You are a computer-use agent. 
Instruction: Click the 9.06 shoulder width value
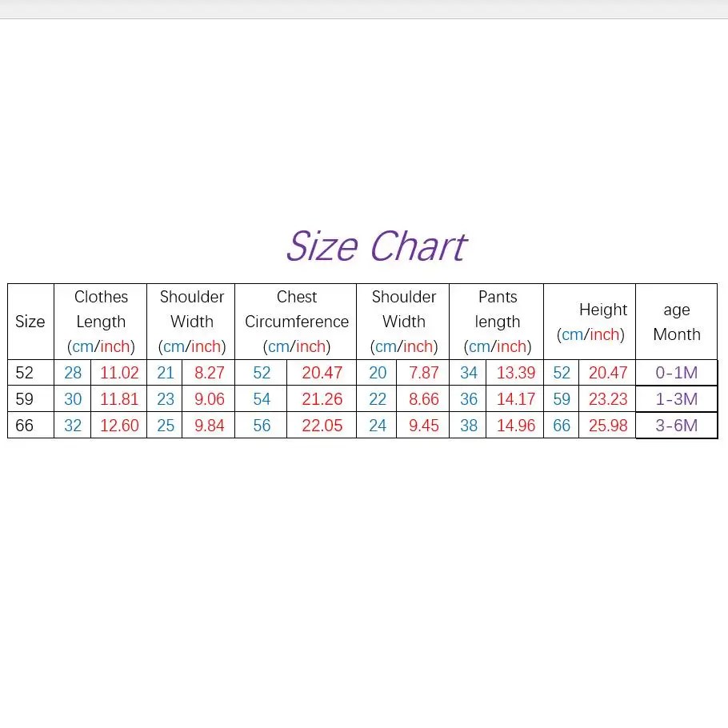click(209, 399)
